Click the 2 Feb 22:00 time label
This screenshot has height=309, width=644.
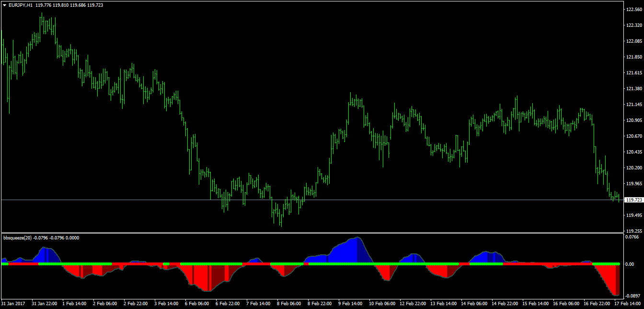point(136,304)
